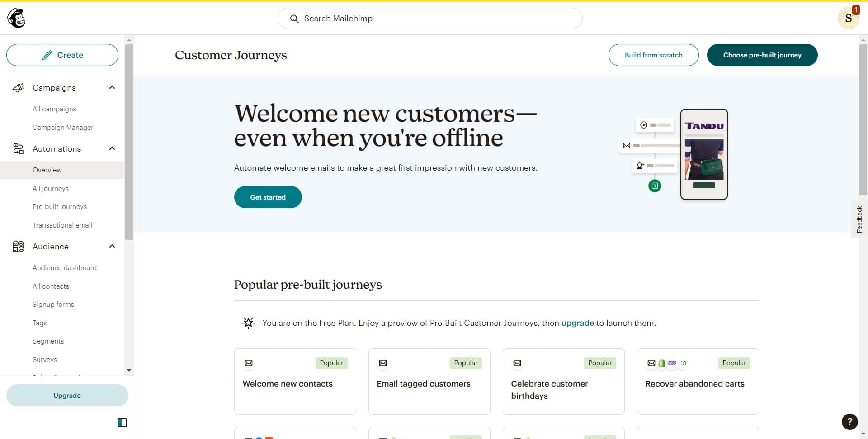Image resolution: width=868 pixels, height=439 pixels.
Task: Click the WooCommerce badge on abandoned carts card
Action: (672, 363)
